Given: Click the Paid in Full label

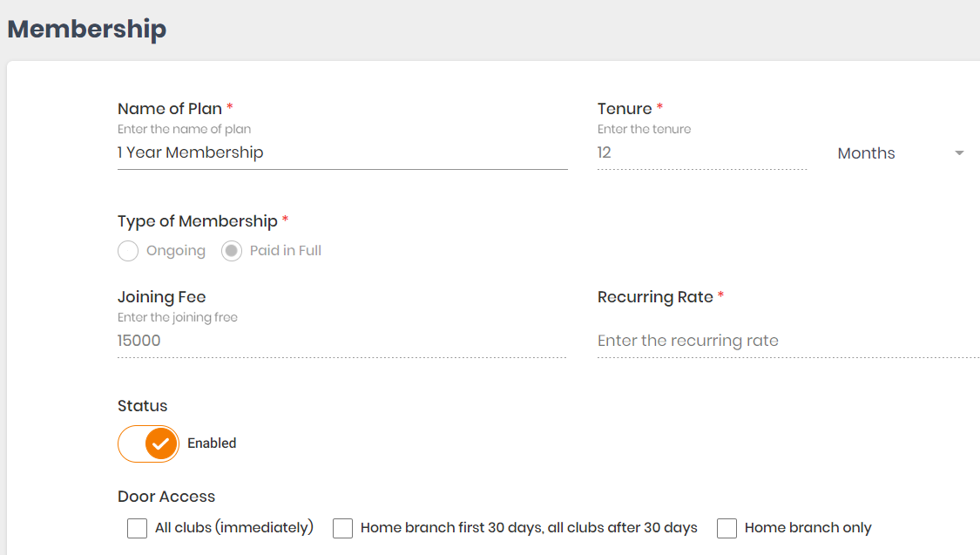Looking at the screenshot, I should click(x=286, y=251).
